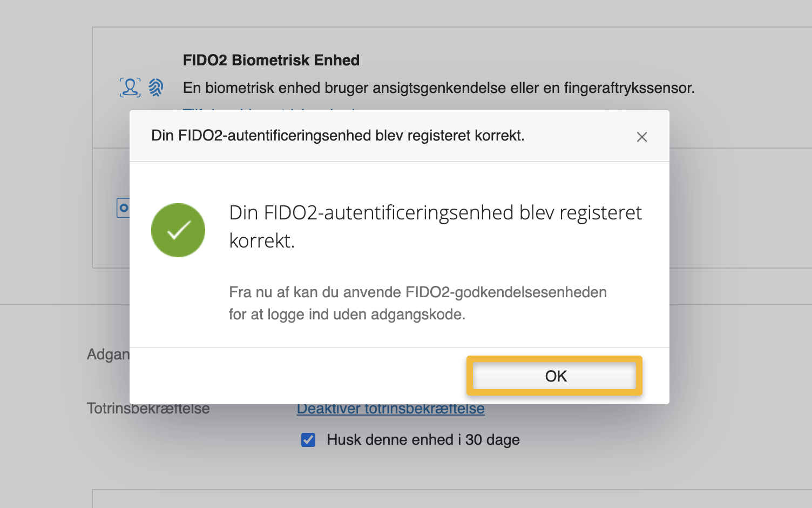Image resolution: width=812 pixels, height=508 pixels.
Task: Click the "Totrinsbekræftelse" label
Action: [148, 409]
